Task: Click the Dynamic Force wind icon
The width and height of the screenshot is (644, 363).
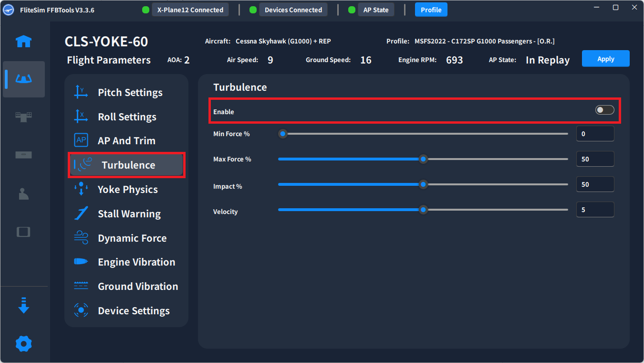Action: click(81, 238)
